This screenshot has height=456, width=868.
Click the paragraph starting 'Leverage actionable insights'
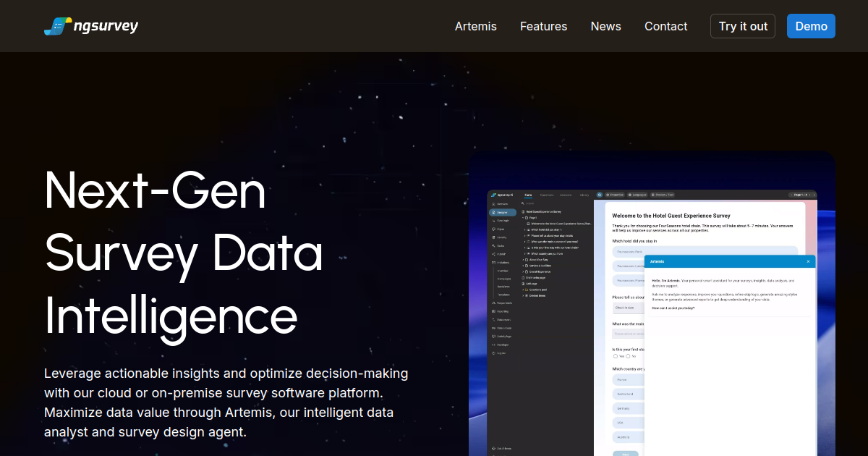(226, 403)
